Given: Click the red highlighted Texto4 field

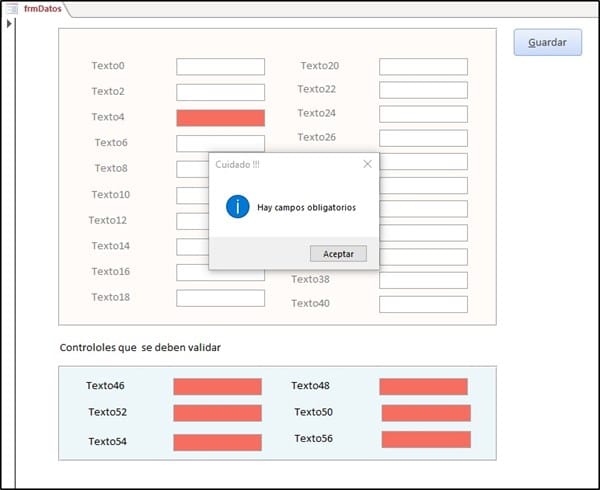Looking at the screenshot, I should click(x=220, y=118).
